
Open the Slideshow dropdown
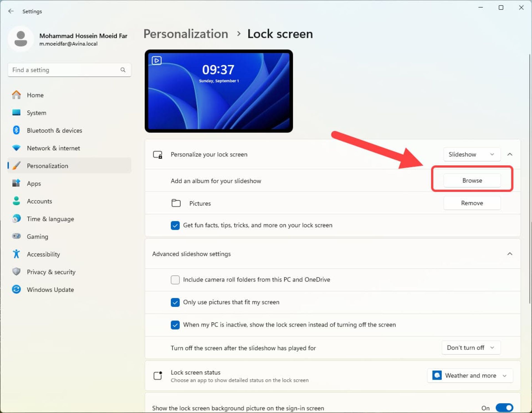[x=472, y=154]
